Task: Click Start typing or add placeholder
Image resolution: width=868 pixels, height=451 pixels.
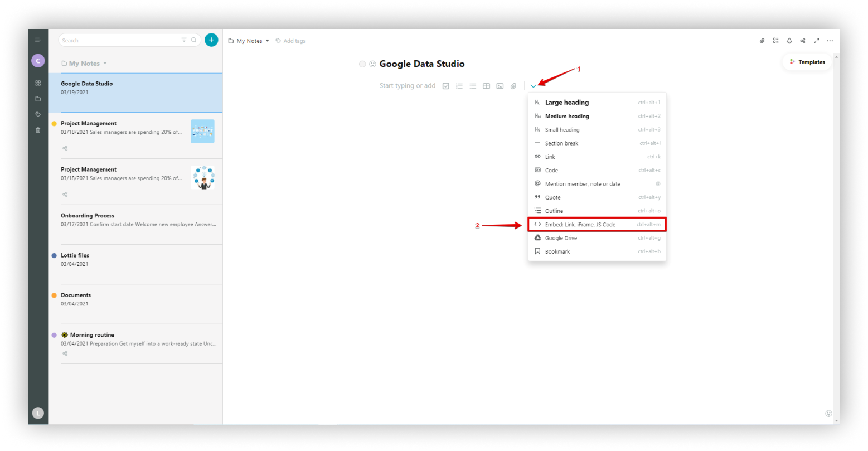Action: pos(408,85)
